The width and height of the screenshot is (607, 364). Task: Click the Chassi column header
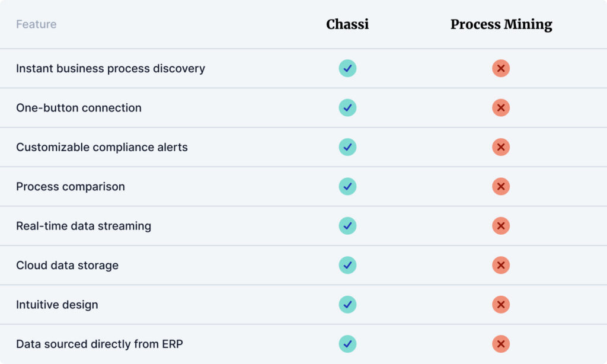point(347,24)
